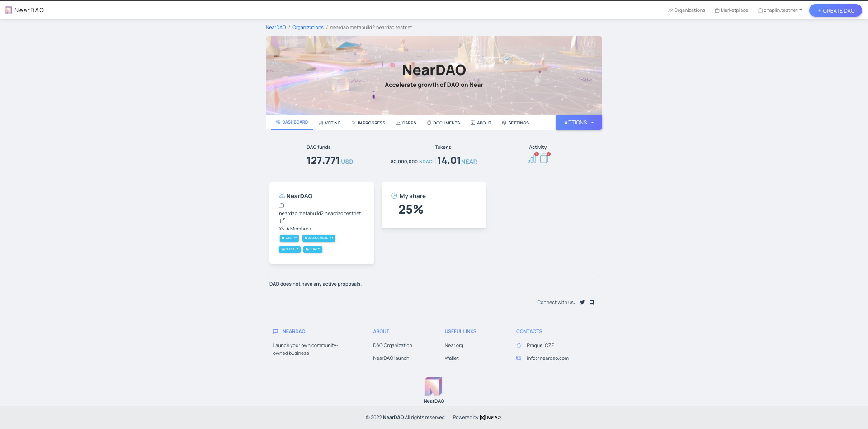Open the Activity documents icon with badge
This screenshot has width=868, height=429.
(x=544, y=159)
